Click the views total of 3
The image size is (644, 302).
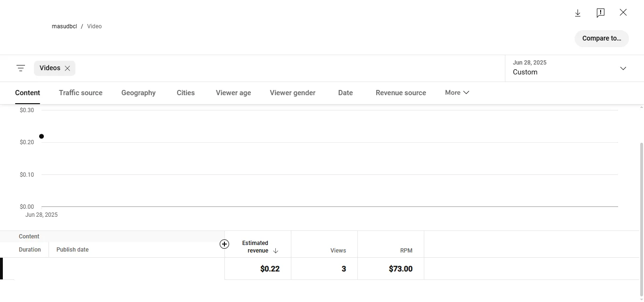point(344,269)
